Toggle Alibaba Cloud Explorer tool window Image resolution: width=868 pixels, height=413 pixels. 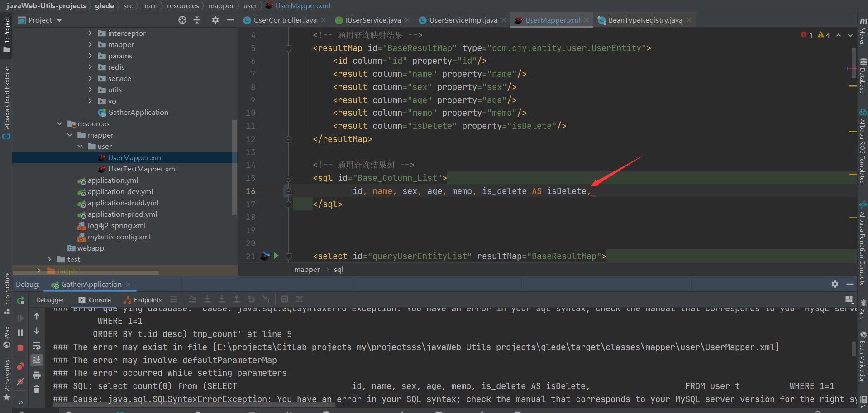point(6,103)
